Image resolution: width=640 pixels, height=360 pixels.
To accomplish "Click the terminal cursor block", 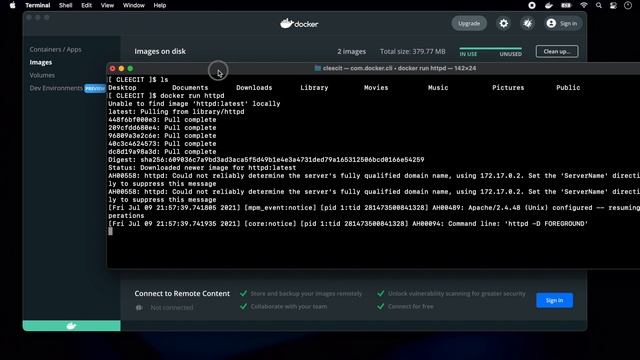I will pos(110,231).
